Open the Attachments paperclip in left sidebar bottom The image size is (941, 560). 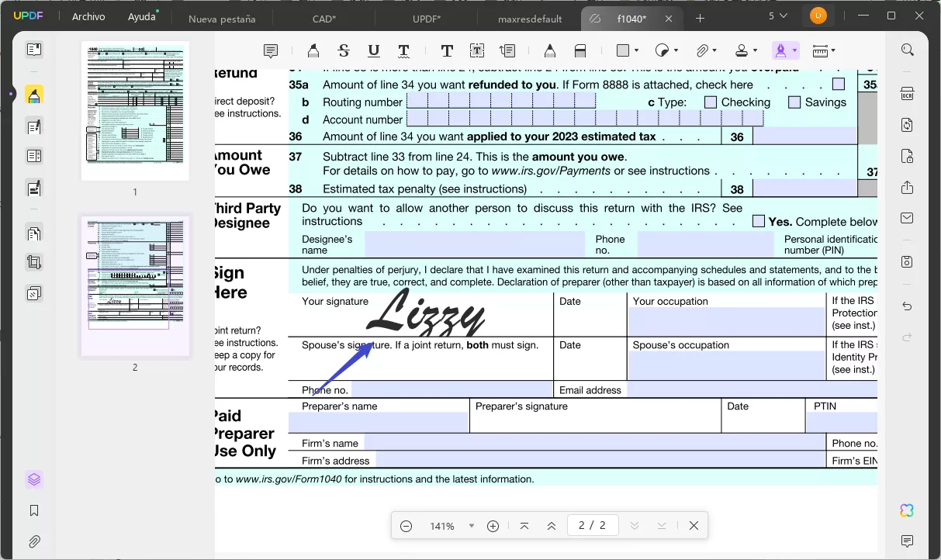pos(34,541)
